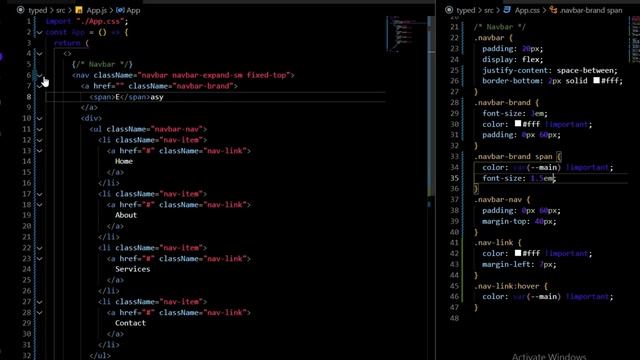Click the selector symbol icon before .navbar-brand span
The image size is (640, 360).
[553, 10]
